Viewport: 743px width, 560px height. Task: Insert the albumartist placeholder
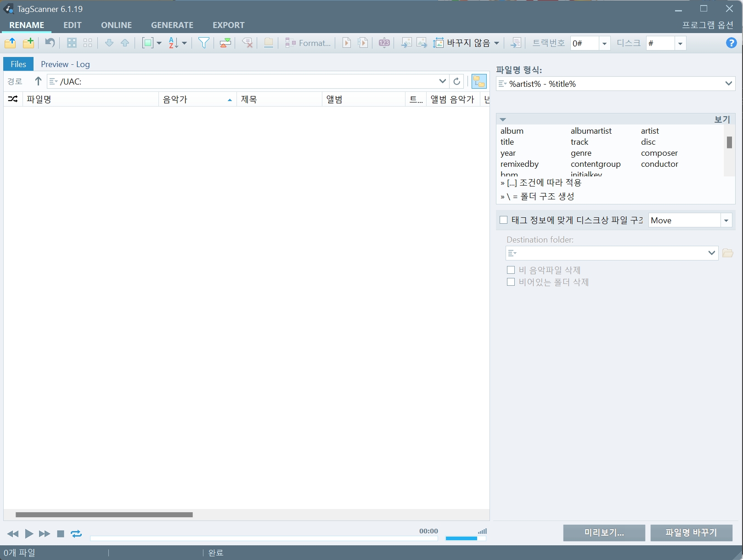pos(591,131)
